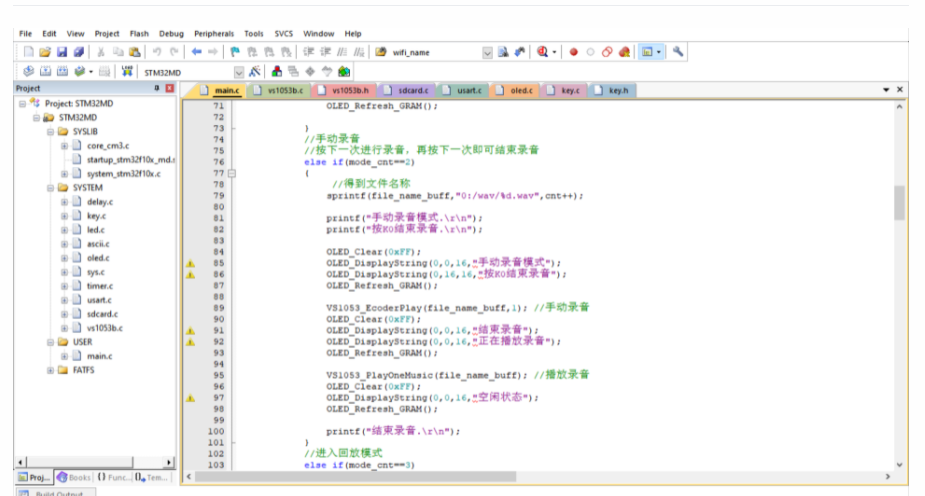Expand the FATFS folder in project tree
925x496 pixels.
(x=50, y=370)
